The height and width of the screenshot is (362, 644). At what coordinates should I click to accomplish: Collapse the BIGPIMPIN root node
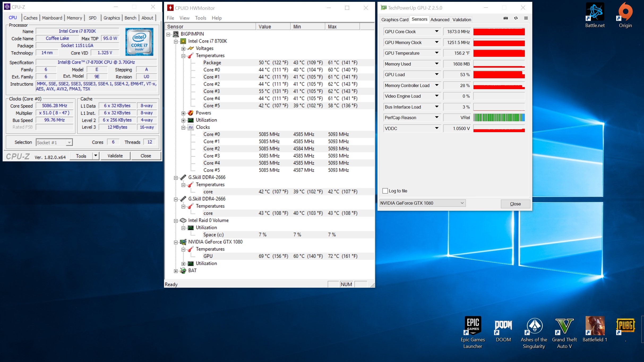point(168,34)
